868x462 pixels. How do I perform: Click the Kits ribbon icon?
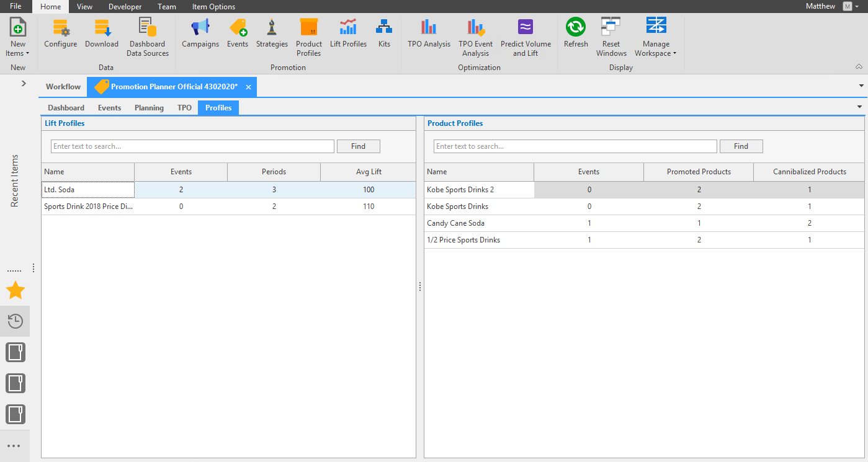385,33
